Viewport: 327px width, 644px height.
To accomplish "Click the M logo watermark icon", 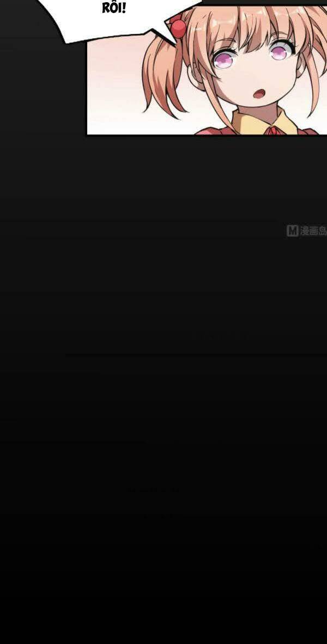I will (x=292, y=231).
